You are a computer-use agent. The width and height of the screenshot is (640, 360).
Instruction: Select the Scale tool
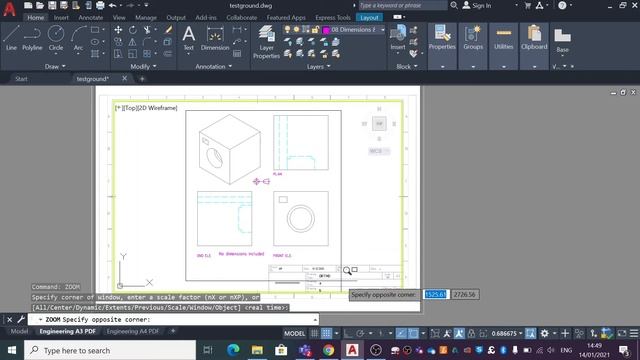tap(133, 53)
